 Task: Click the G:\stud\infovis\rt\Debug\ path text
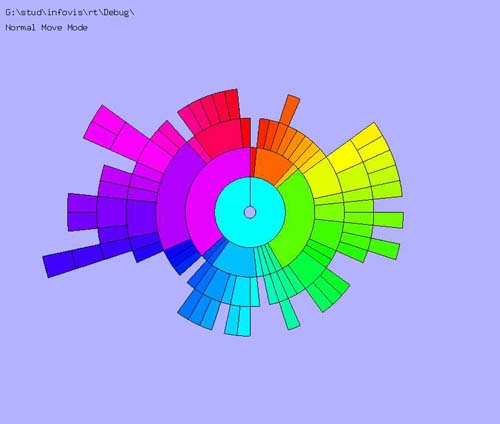pos(70,13)
